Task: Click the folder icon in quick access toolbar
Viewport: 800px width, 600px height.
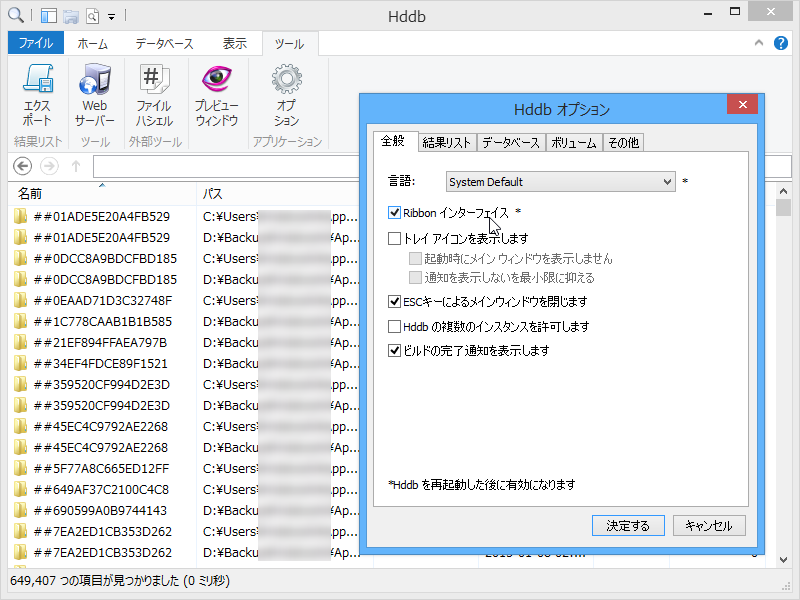Action: [70, 16]
